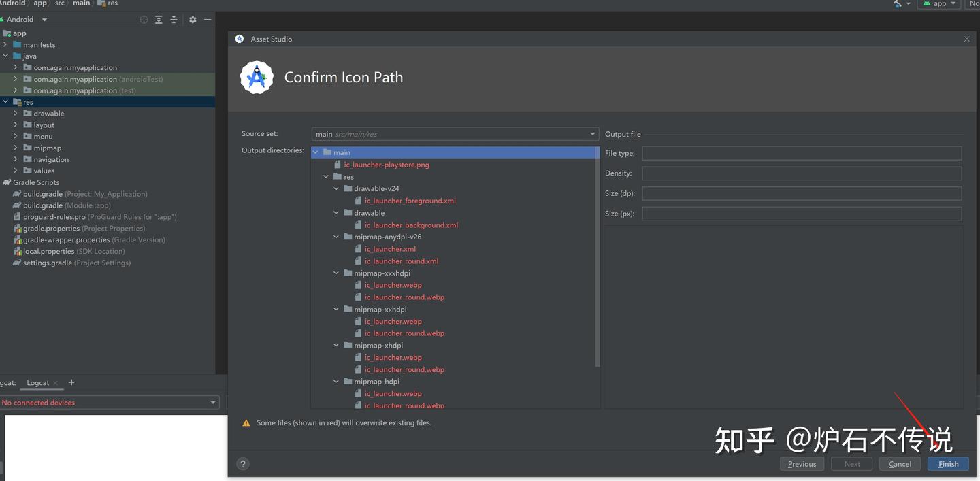Hide the project panel with minus icon
The width and height of the screenshot is (980, 481).
click(x=208, y=20)
